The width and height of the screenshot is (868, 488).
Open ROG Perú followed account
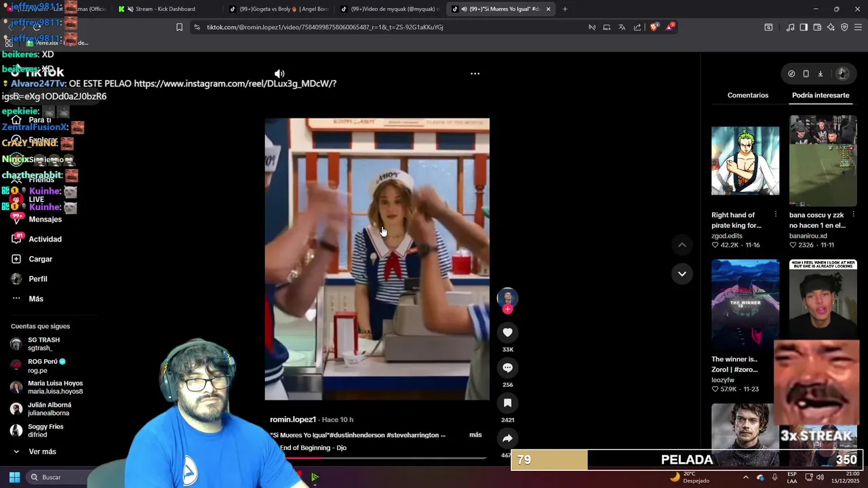(x=46, y=365)
